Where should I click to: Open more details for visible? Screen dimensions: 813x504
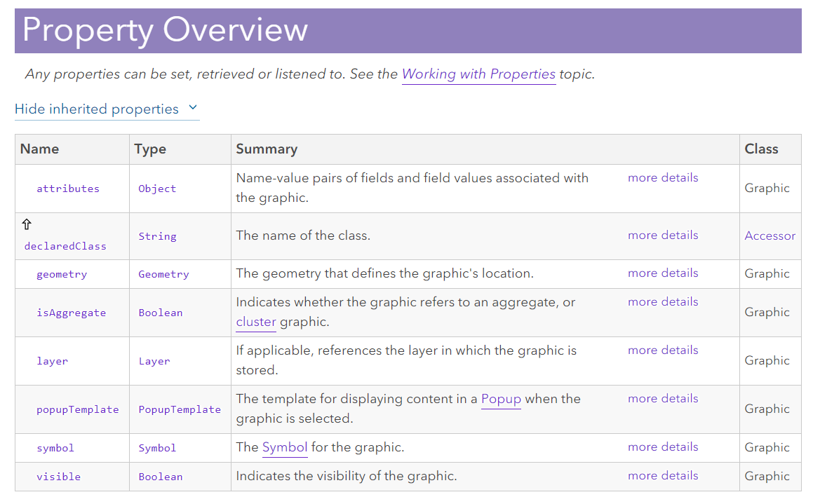click(663, 475)
